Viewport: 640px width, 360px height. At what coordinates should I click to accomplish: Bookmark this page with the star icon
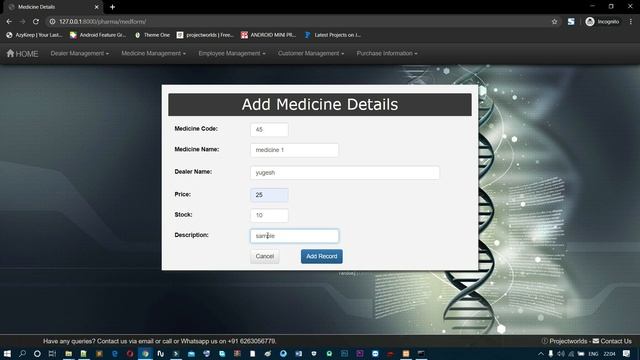tap(554, 22)
